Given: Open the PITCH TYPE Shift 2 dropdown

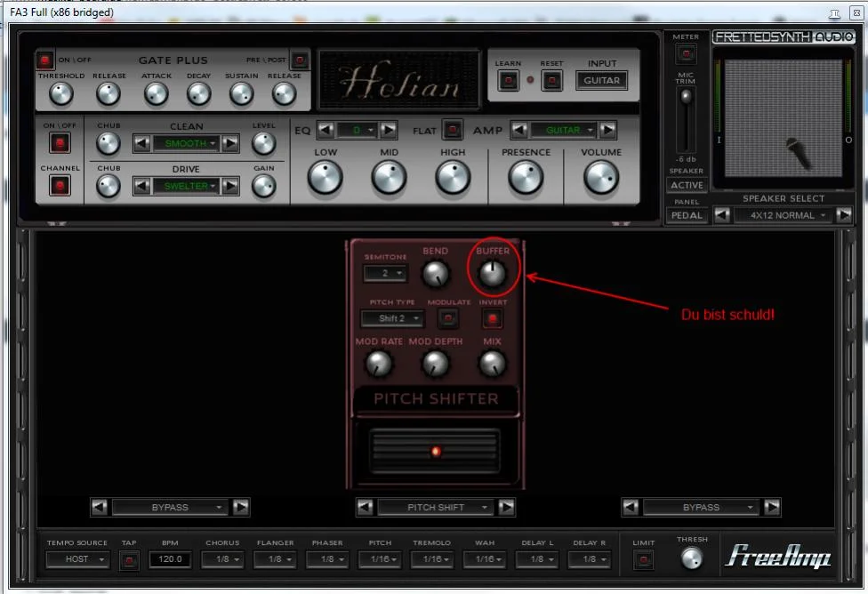Looking at the screenshot, I should pyautogui.click(x=392, y=317).
